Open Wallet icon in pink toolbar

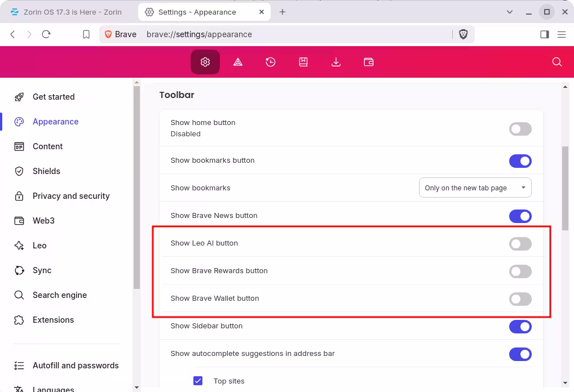pos(369,62)
